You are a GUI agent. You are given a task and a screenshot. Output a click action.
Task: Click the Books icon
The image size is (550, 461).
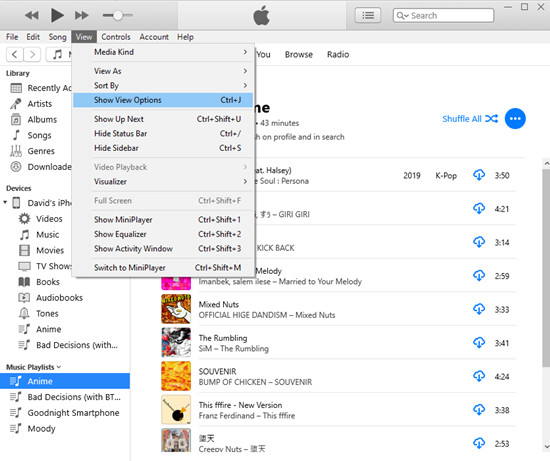click(x=24, y=282)
